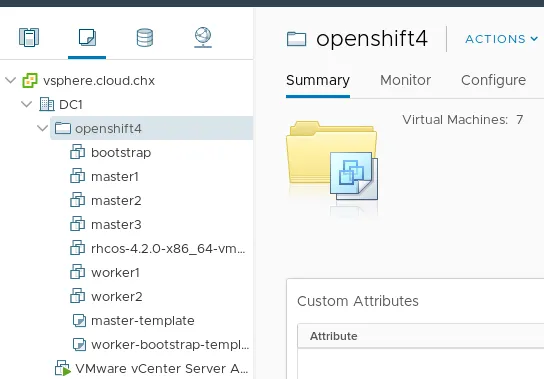Viewport: 544px width, 379px height.
Task: Click the folder icon in the openshift4 header
Action: coord(296,39)
